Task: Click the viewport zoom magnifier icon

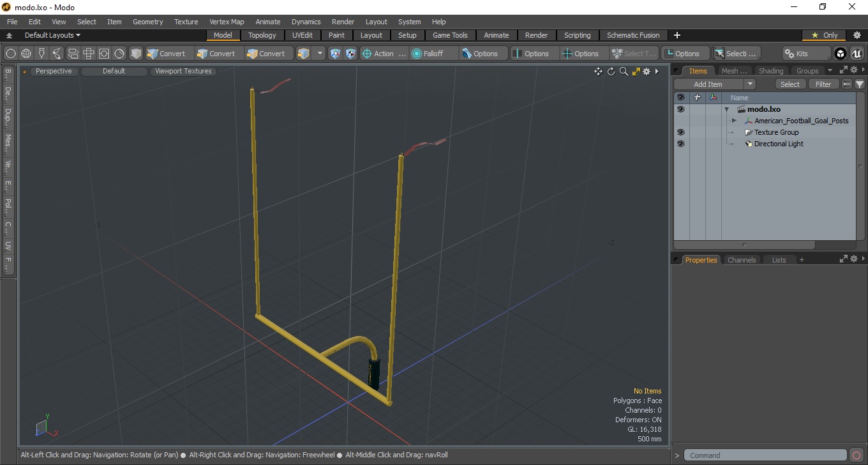Action: pos(624,72)
